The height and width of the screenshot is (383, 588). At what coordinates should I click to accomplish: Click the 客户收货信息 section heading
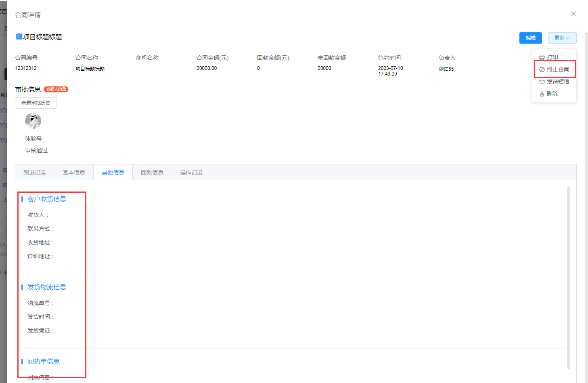47,199
